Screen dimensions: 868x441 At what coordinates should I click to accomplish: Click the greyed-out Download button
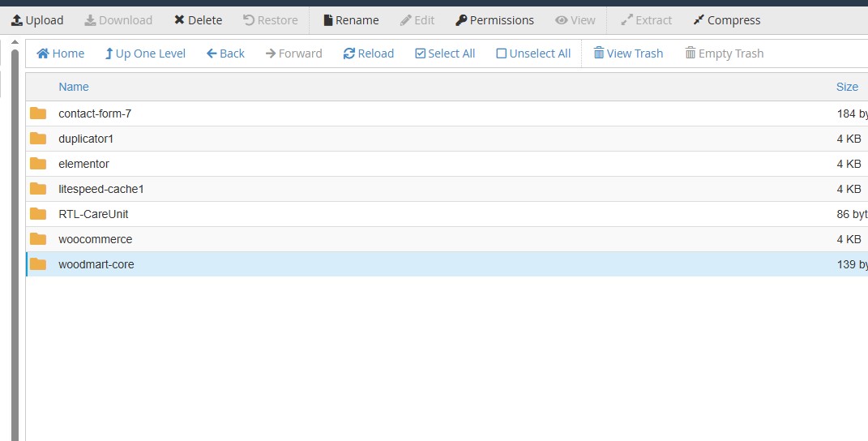[118, 20]
